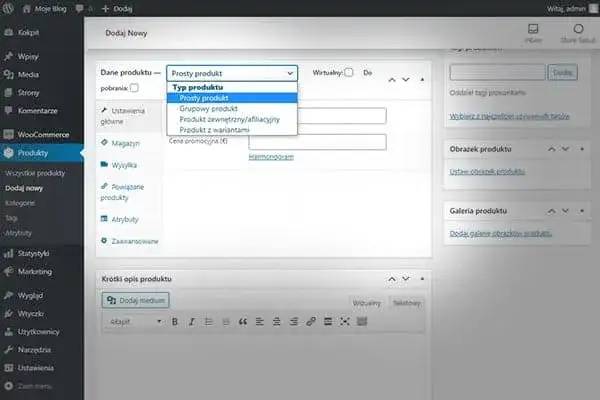600x400 pixels.
Task: Open Atrybuty product data tab
Action: tap(130, 219)
